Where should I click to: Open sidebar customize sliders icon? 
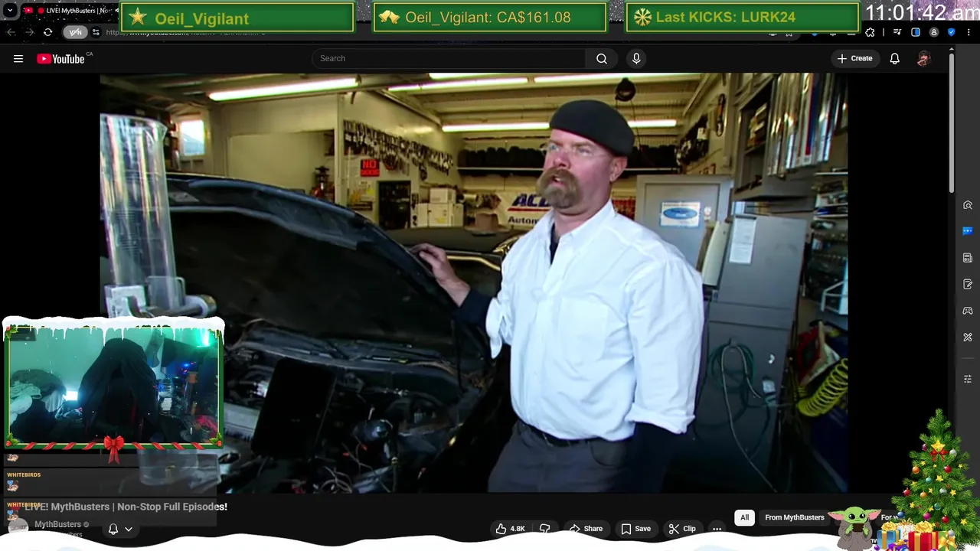click(x=968, y=379)
